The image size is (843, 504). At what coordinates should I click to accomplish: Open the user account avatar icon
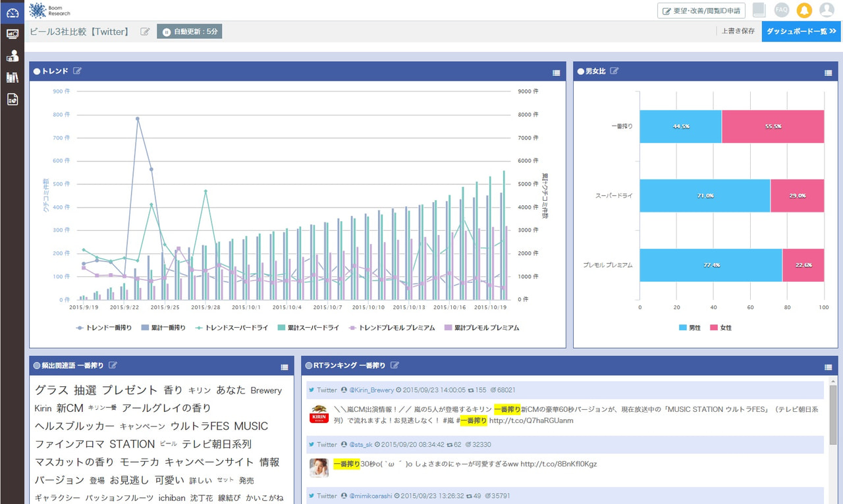coord(827,10)
